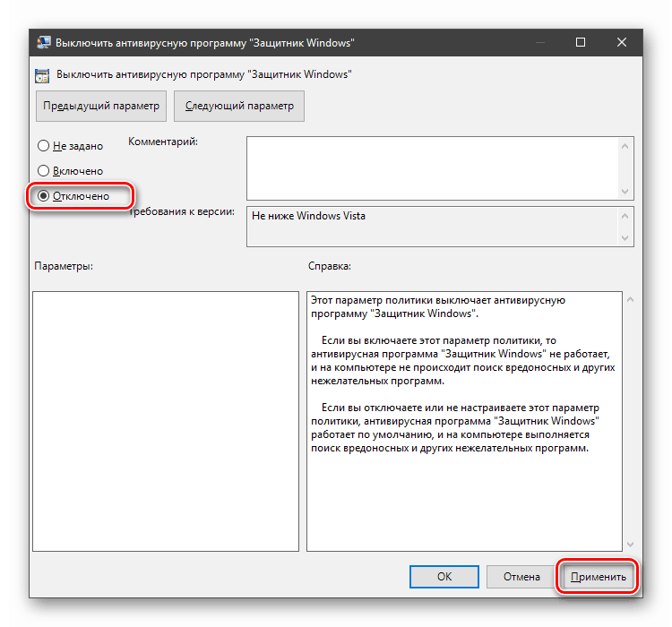Click the "Справка:" label
Viewport: 672px width, 627px height.
[x=329, y=266]
